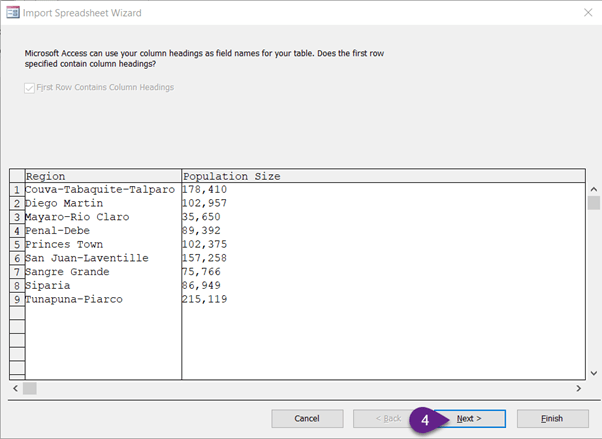Toggle First Row Contains Column Headings checkbox
The width and height of the screenshot is (602, 439).
coord(30,88)
